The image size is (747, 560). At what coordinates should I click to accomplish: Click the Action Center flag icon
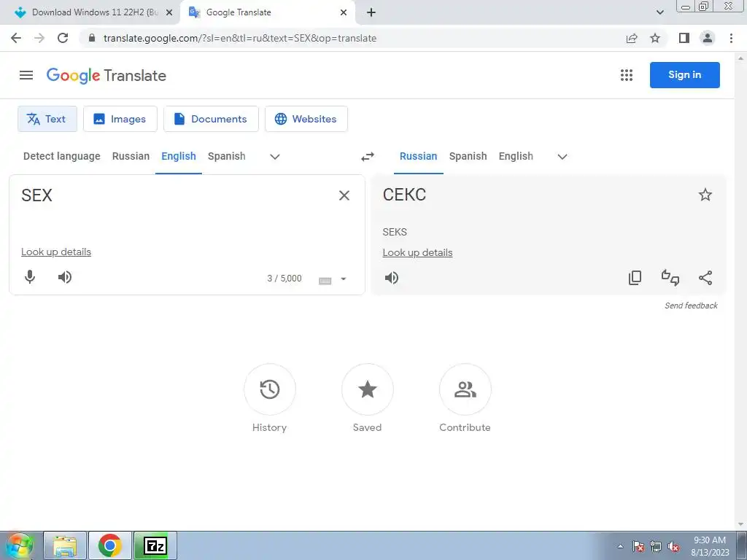638,546
